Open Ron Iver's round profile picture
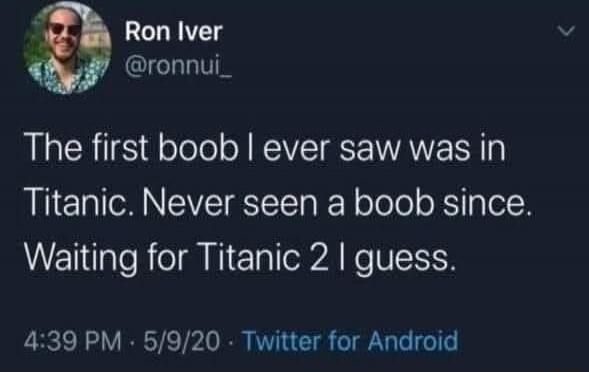The width and height of the screenshot is (589, 372). click(68, 48)
